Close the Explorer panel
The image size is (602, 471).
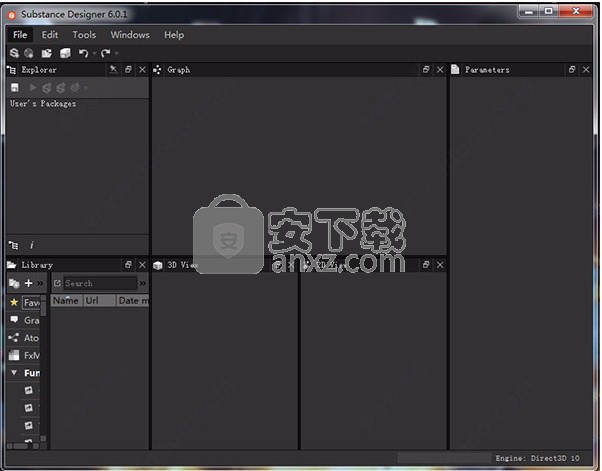pos(142,69)
